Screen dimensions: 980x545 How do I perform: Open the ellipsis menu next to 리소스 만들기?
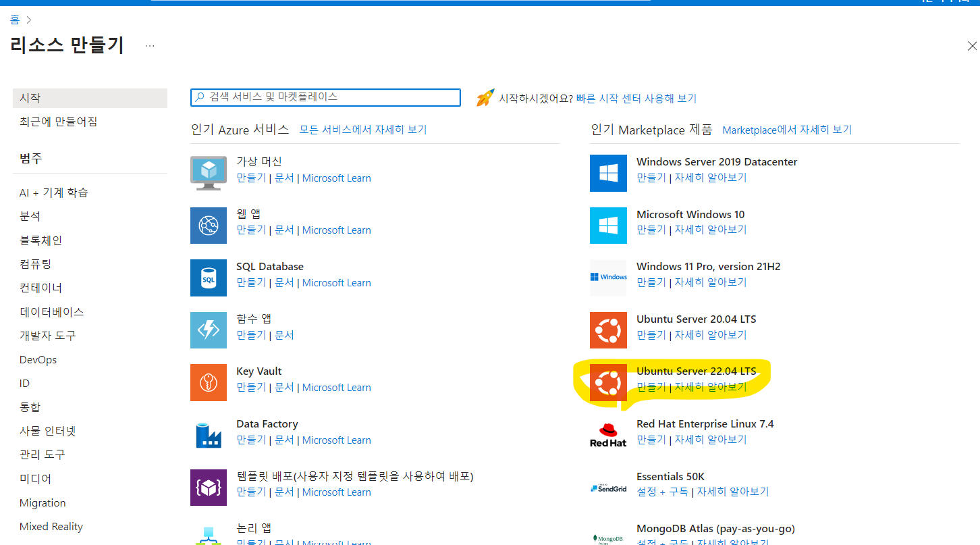point(150,46)
